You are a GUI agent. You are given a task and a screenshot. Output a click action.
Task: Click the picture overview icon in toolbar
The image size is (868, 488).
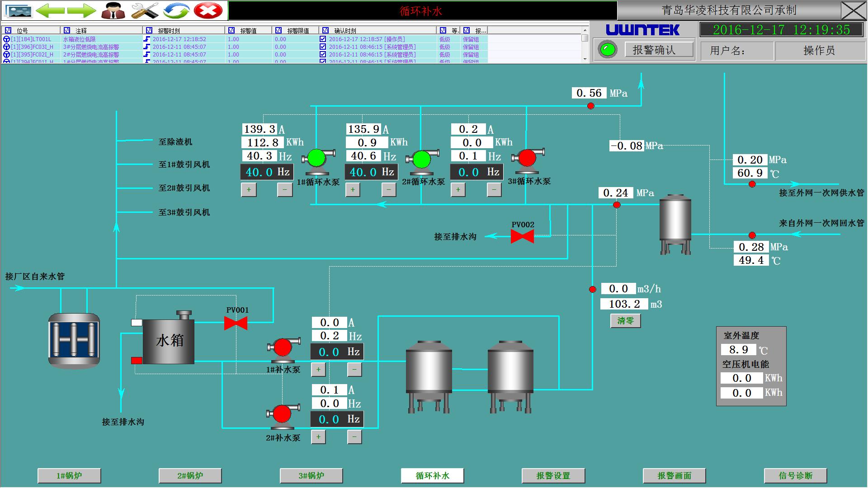pyautogui.click(x=18, y=10)
